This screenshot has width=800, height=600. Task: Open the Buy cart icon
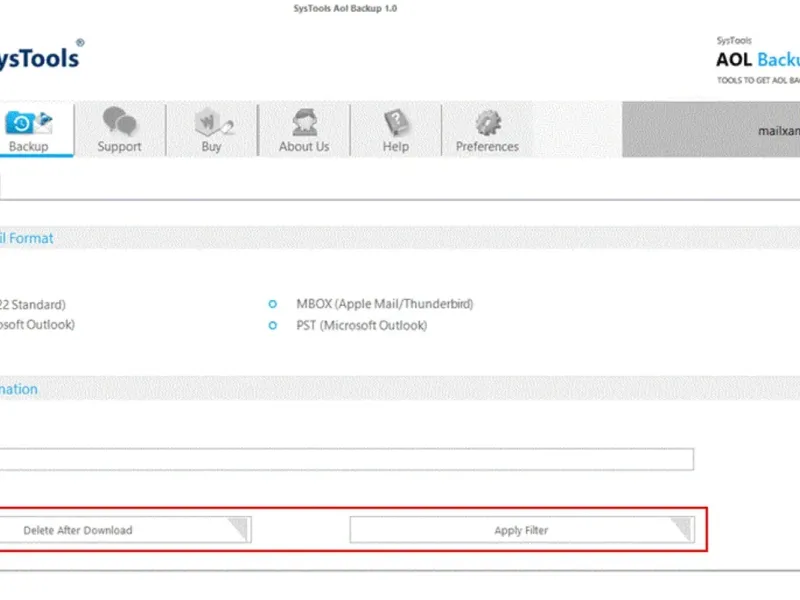pyautogui.click(x=213, y=122)
